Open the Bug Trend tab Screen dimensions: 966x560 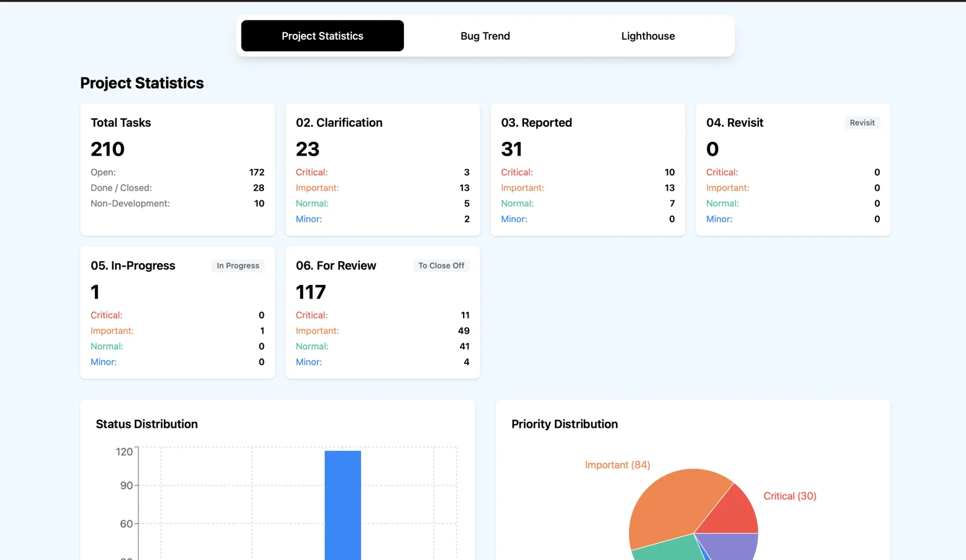click(485, 36)
